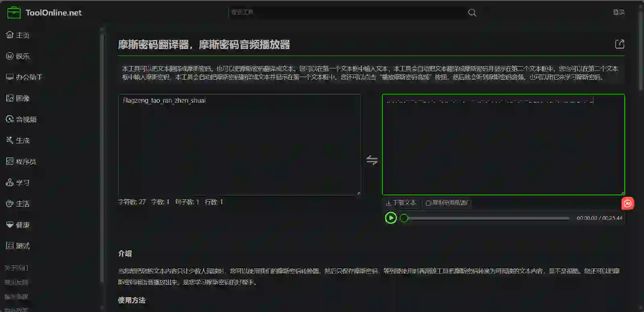Image resolution: width=644 pixels, height=312 pixels.
Task: Click the audio progress slider handle
Action: pos(404,218)
